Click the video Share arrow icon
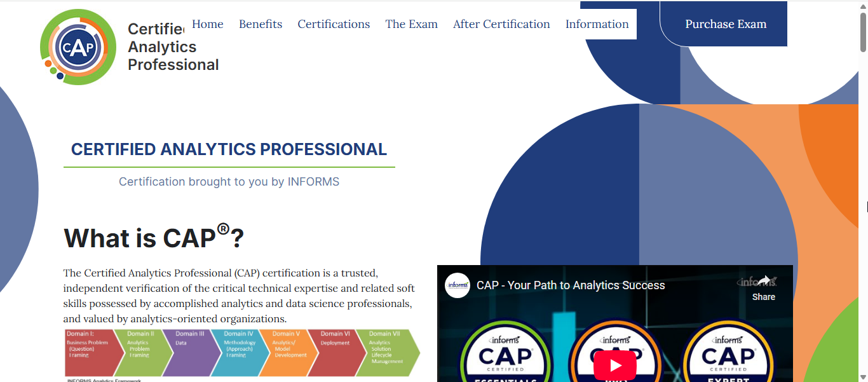The height and width of the screenshot is (382, 868). pos(764,281)
